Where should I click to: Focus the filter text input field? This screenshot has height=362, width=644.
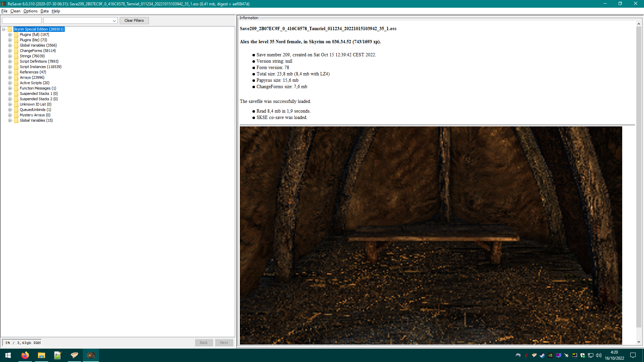(x=22, y=20)
